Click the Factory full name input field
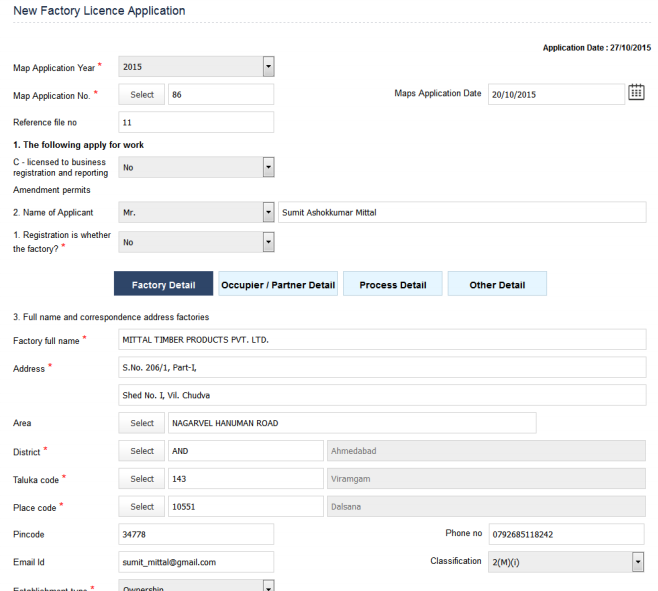This screenshot has width=658, height=591. 382,340
